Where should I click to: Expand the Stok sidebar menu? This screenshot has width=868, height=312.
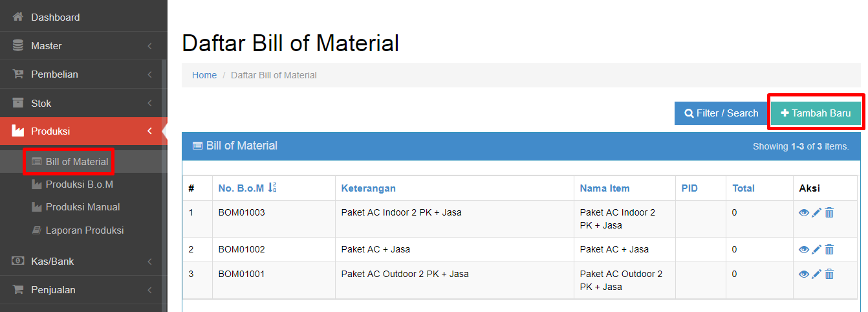83,103
